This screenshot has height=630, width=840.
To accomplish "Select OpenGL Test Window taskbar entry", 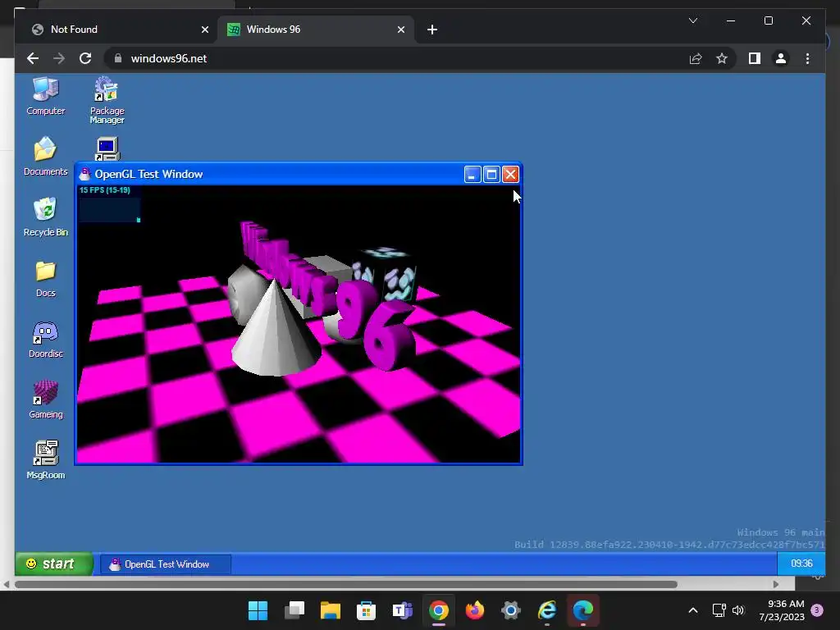I will click(x=166, y=564).
